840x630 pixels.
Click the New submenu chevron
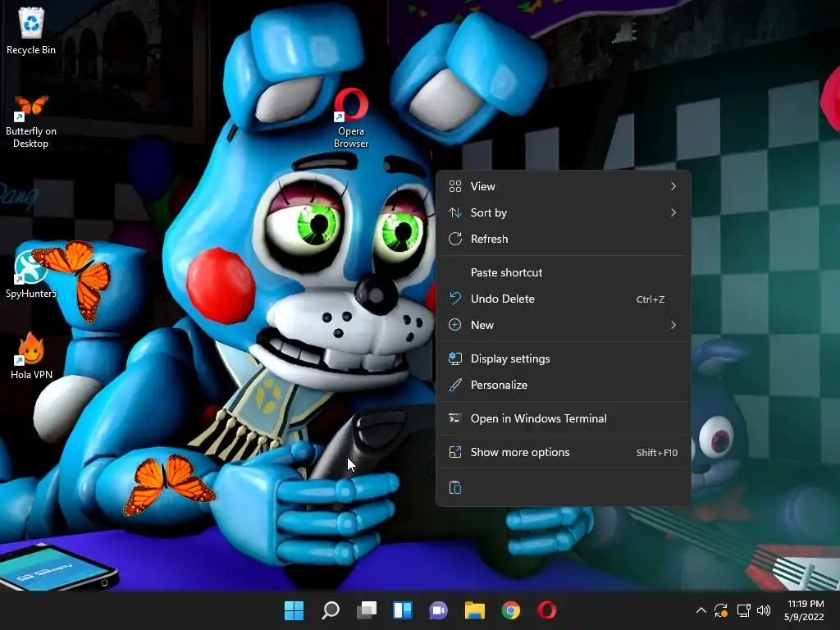(x=673, y=325)
